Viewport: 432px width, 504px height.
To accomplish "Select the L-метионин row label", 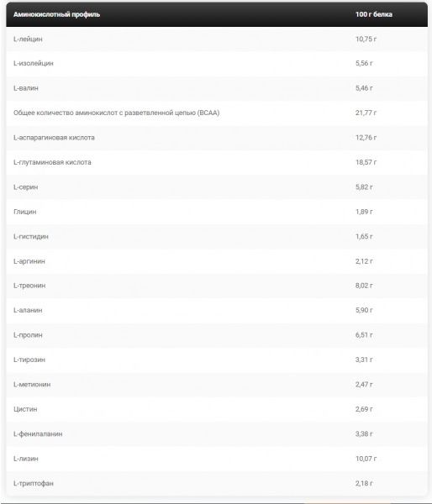I will pos(32,385).
